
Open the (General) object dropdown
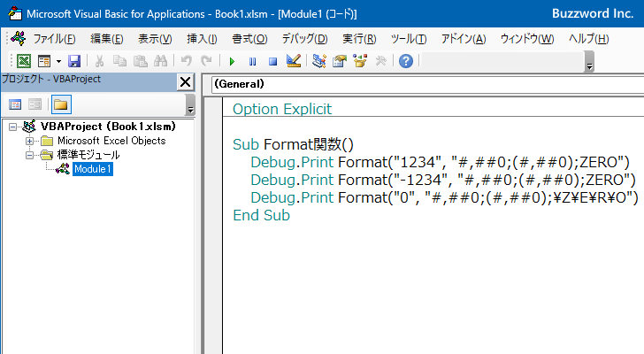click(x=427, y=84)
